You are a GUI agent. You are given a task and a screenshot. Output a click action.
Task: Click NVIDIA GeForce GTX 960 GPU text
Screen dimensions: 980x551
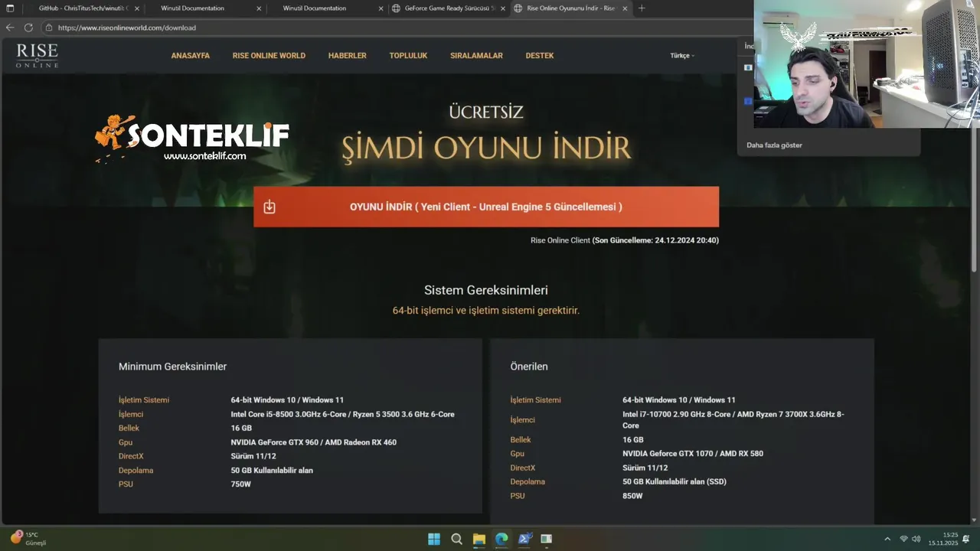pyautogui.click(x=313, y=442)
